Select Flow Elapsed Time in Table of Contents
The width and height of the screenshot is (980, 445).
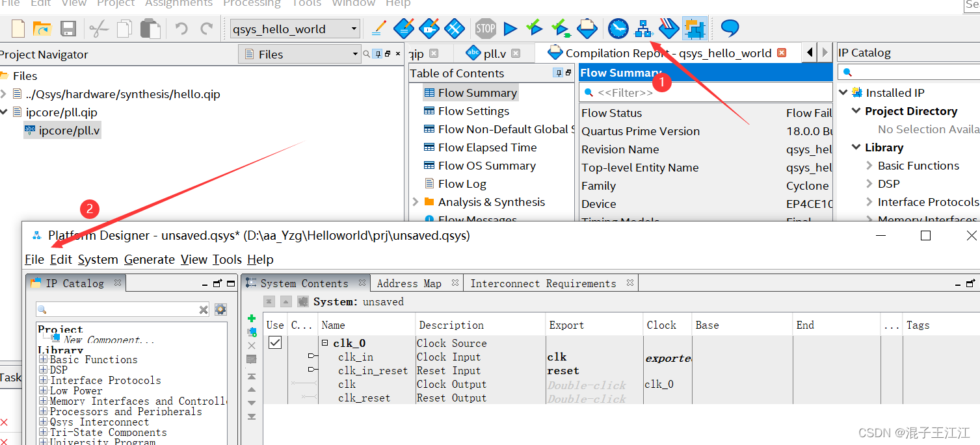pos(487,147)
